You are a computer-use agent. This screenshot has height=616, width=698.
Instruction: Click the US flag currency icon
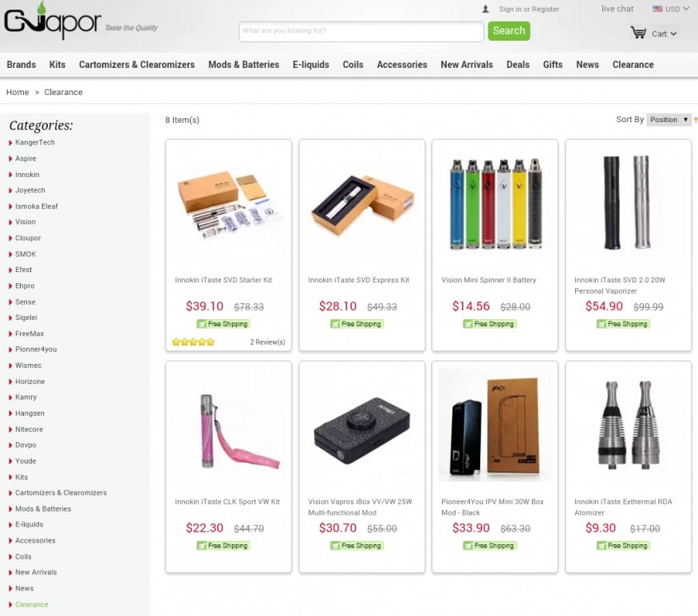[657, 9]
